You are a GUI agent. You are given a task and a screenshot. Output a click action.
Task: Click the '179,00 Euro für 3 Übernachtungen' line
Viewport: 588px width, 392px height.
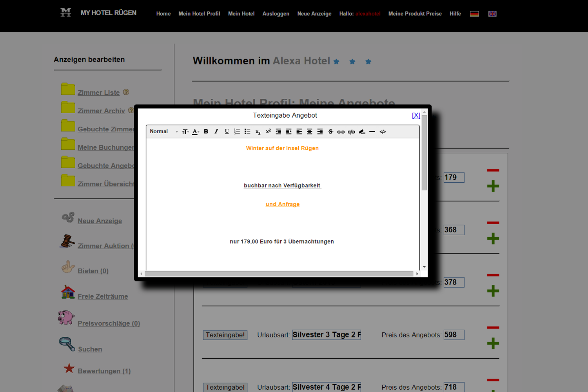(x=282, y=241)
